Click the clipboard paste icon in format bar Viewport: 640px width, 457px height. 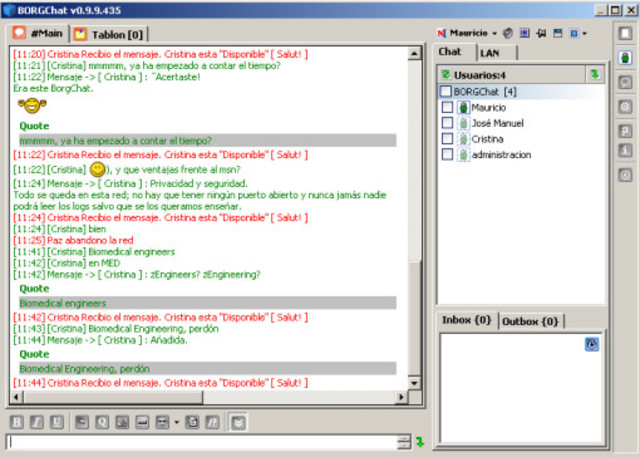point(192,422)
